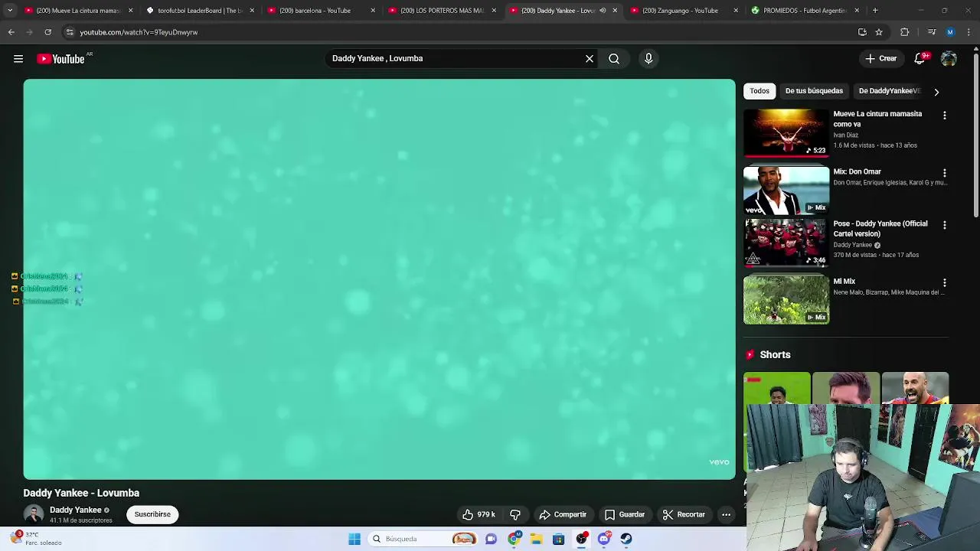Open Discord from taskbar
This screenshot has height=551, width=980.
point(604,539)
